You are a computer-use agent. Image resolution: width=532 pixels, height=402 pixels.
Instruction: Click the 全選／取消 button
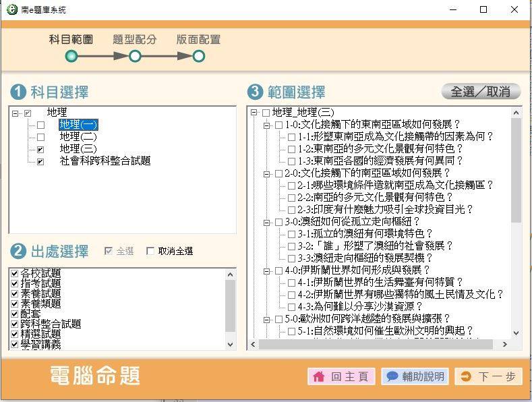point(481,91)
